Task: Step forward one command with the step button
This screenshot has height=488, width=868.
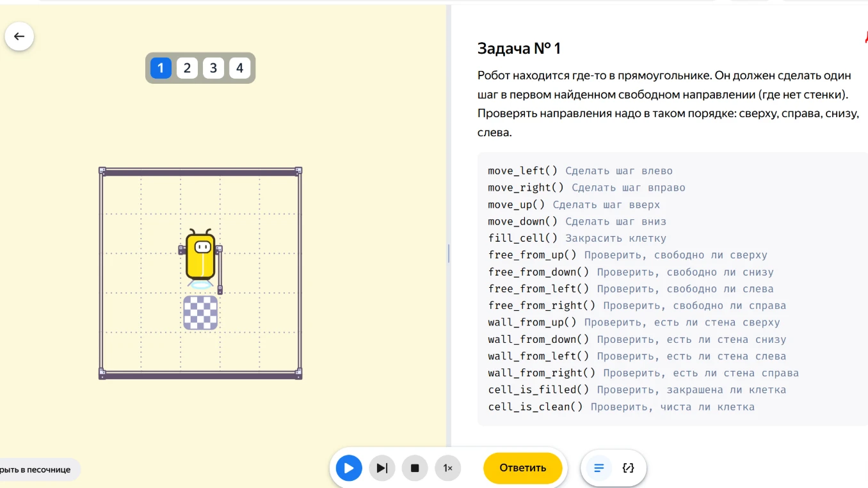Action: pyautogui.click(x=382, y=468)
